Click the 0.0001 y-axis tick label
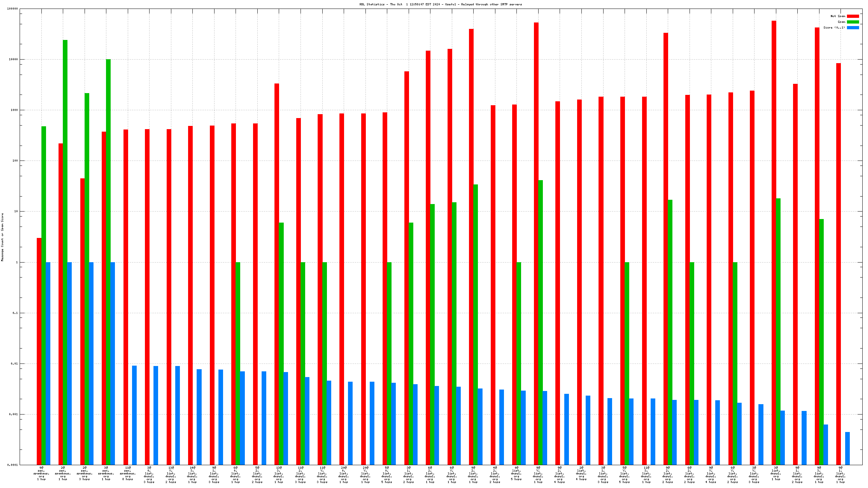The height and width of the screenshot is (488, 868). pos(12,465)
